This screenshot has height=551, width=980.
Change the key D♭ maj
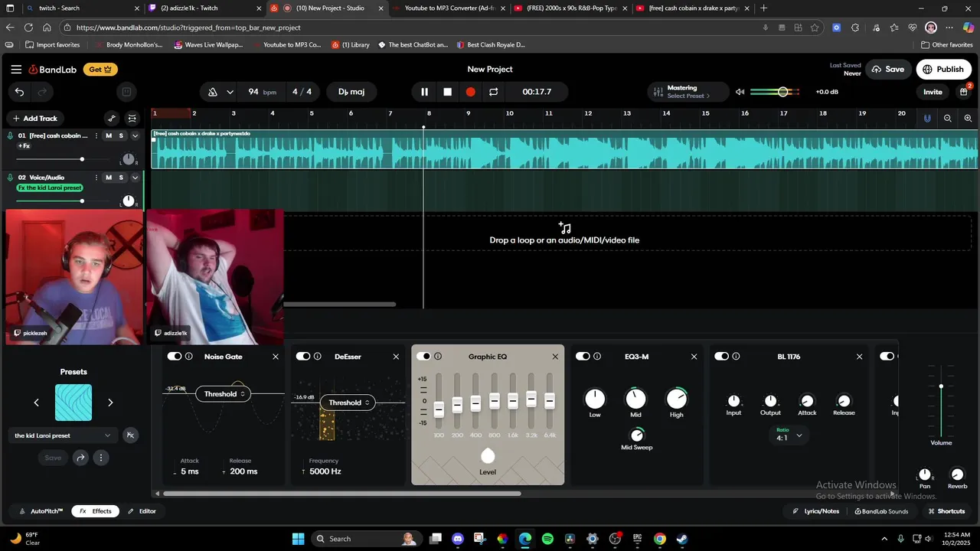(351, 92)
